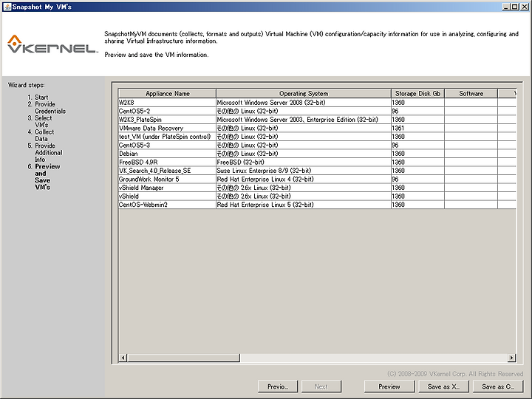Select VK_Search_4.0_Release_SE cell
Screen dimensions: 532x399
pyautogui.click(x=167, y=171)
